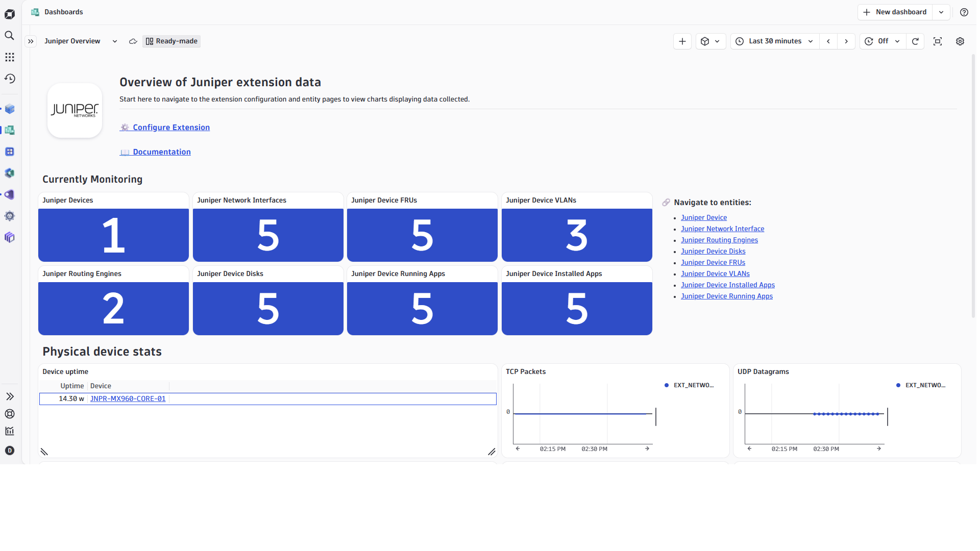Pan UDP Datagrams chart left arrow
The height and width of the screenshot is (551, 980).
[x=749, y=449]
